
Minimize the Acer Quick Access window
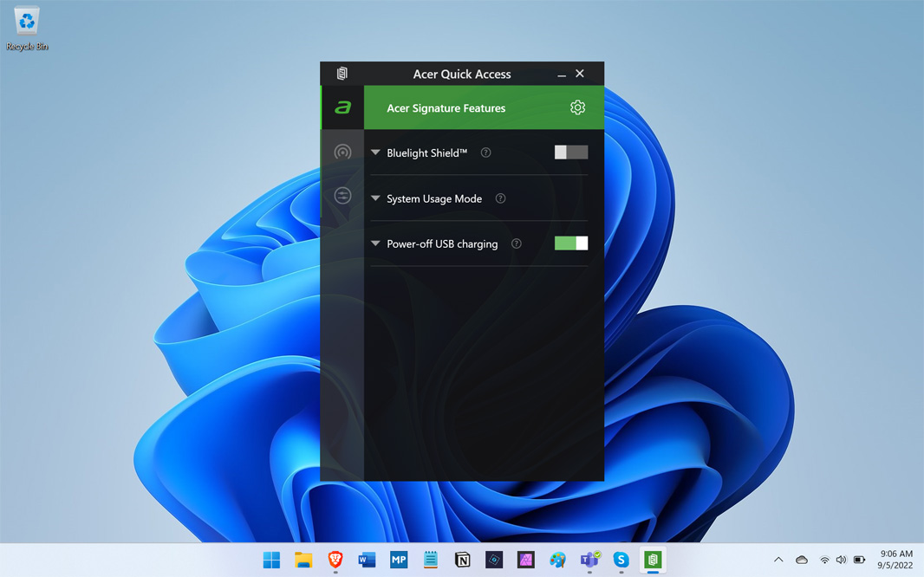[562, 75]
